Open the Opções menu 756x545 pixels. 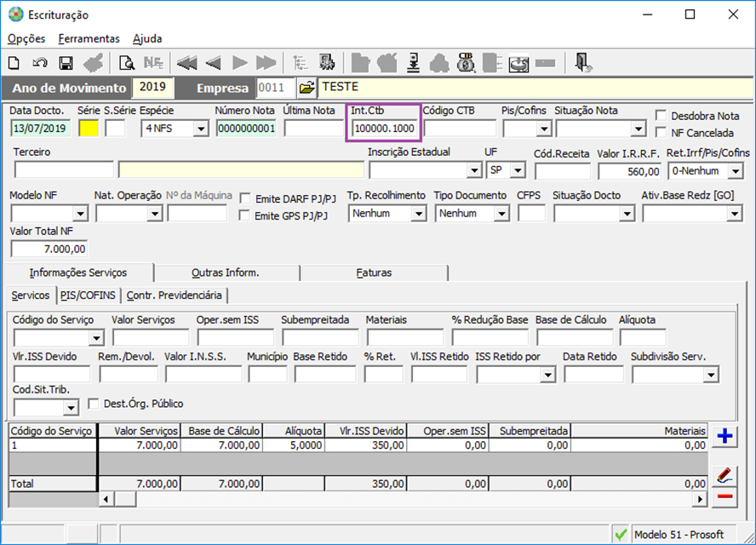tap(26, 38)
